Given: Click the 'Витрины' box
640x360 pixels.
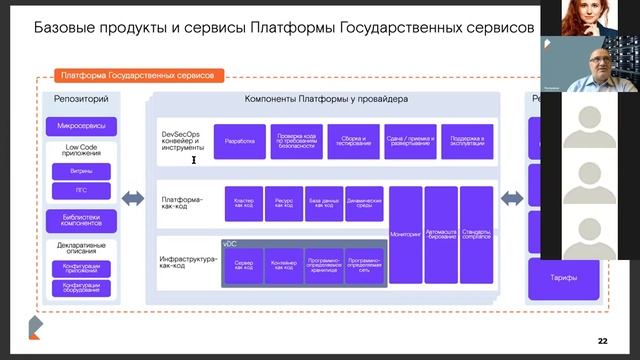Looking at the screenshot, I should [81, 171].
